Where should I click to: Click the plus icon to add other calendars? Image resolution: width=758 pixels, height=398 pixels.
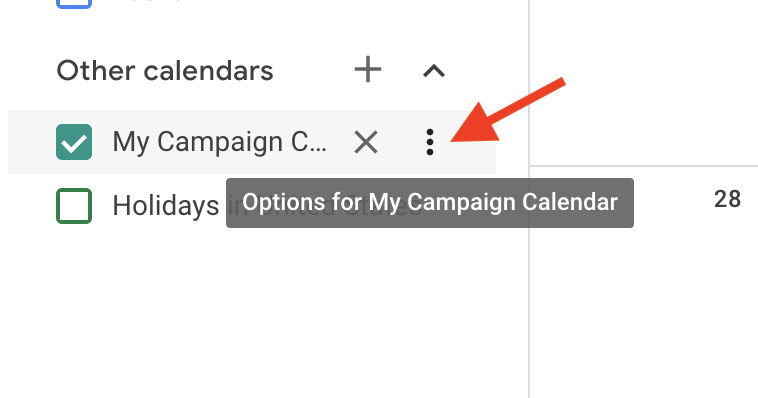(x=368, y=70)
